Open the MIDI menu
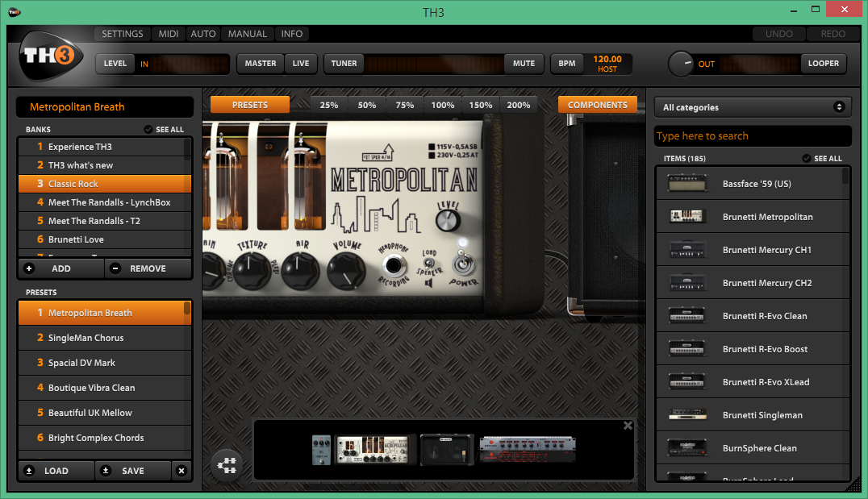This screenshot has height=499, width=868. [x=169, y=34]
